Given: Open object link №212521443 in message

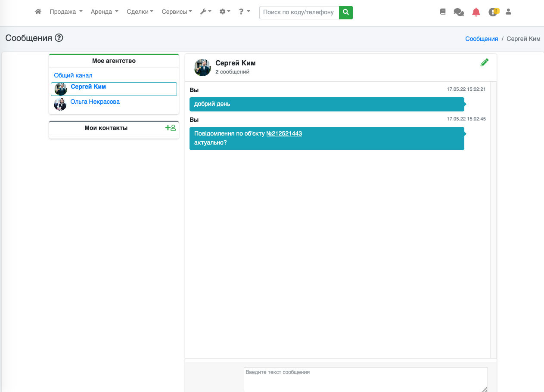Looking at the screenshot, I should click(284, 133).
